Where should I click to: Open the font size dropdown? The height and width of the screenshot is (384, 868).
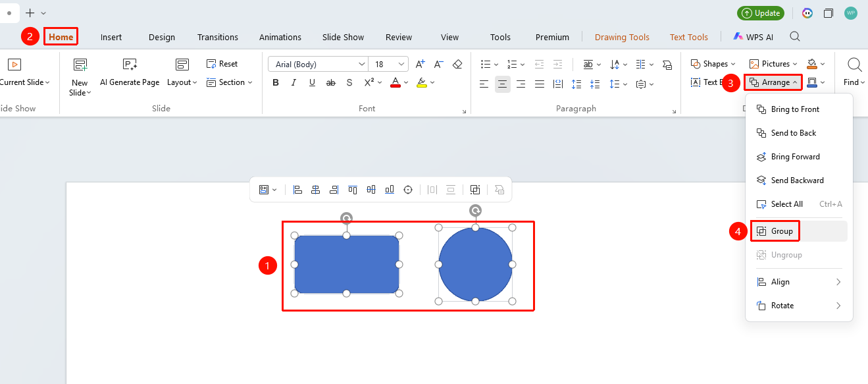point(401,64)
